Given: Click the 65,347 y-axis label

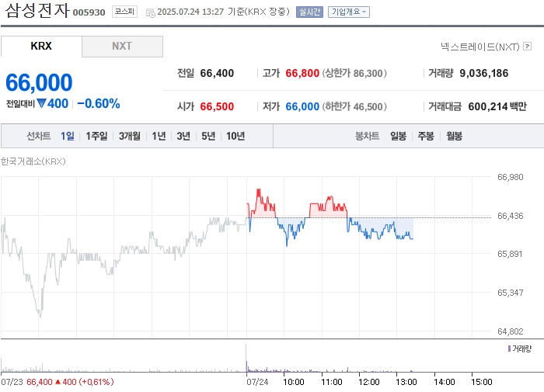Looking at the screenshot, I should [x=510, y=293].
